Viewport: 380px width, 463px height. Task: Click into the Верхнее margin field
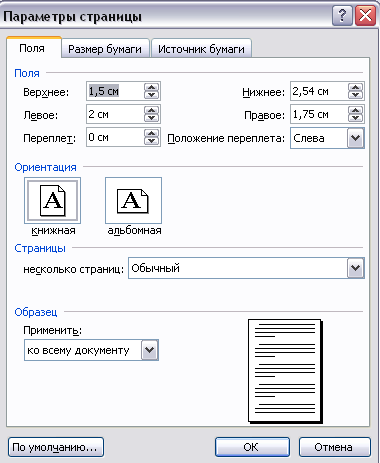[115, 91]
